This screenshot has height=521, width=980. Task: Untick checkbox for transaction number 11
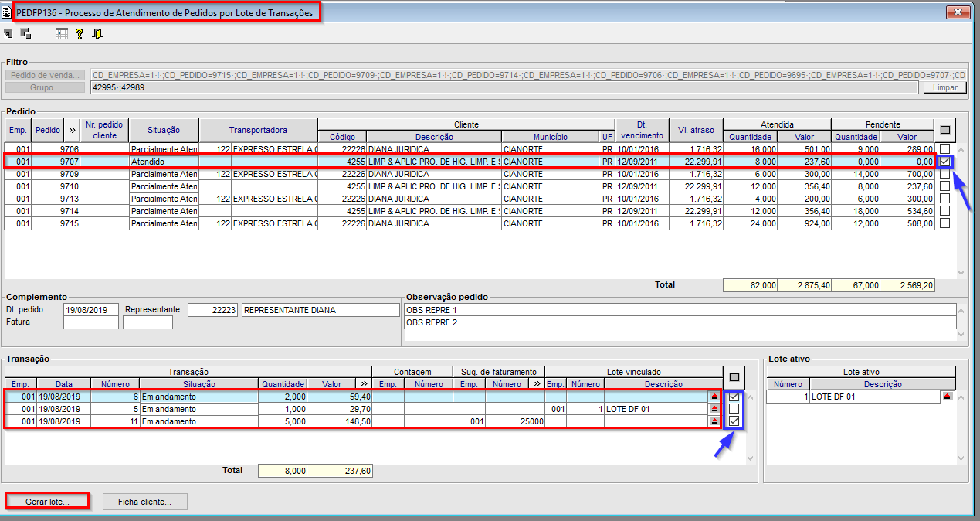tap(734, 421)
